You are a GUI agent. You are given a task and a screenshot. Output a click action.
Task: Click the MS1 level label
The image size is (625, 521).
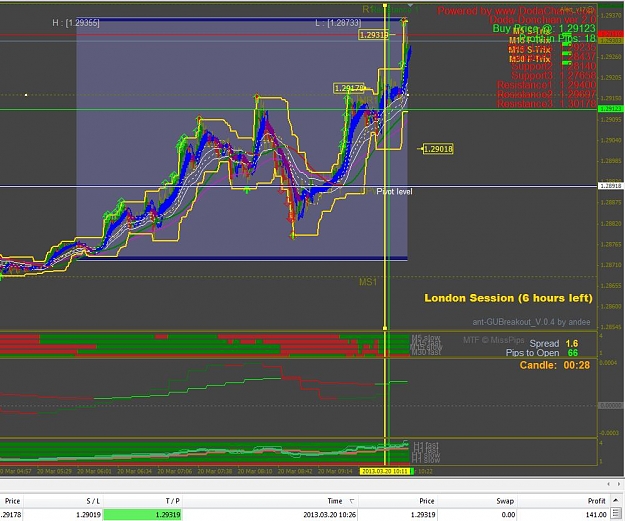click(368, 282)
